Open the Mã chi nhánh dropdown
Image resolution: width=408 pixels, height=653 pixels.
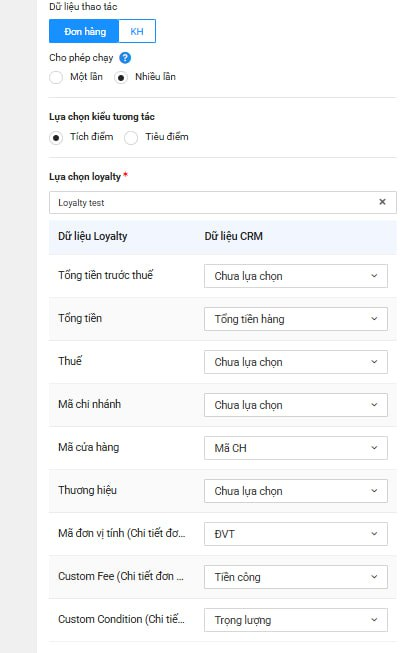(x=296, y=405)
